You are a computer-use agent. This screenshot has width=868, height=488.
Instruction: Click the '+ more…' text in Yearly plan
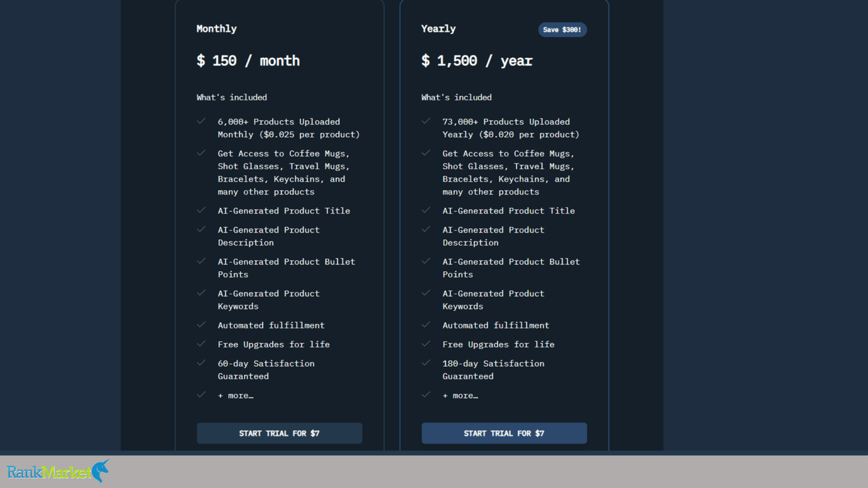coord(461,395)
